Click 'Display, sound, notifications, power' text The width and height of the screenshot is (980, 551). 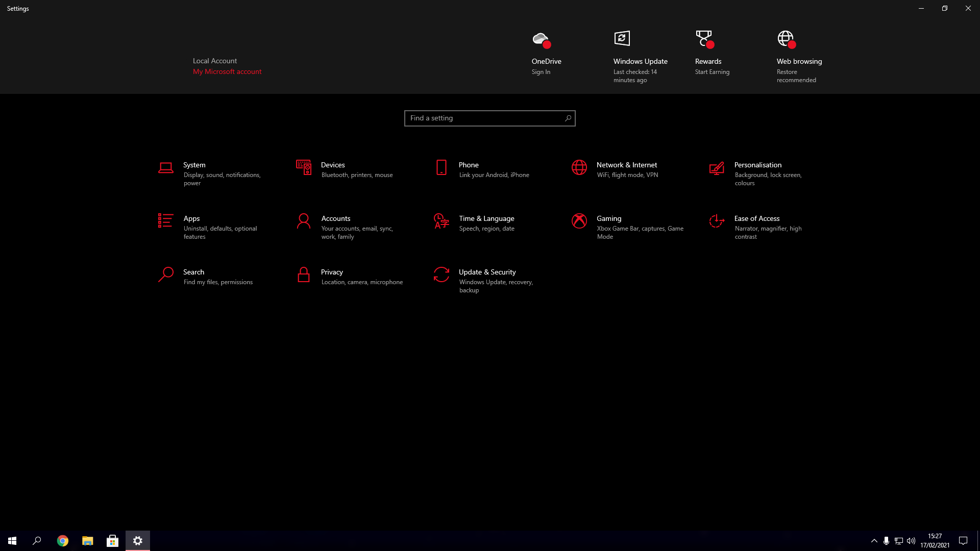[x=222, y=179]
